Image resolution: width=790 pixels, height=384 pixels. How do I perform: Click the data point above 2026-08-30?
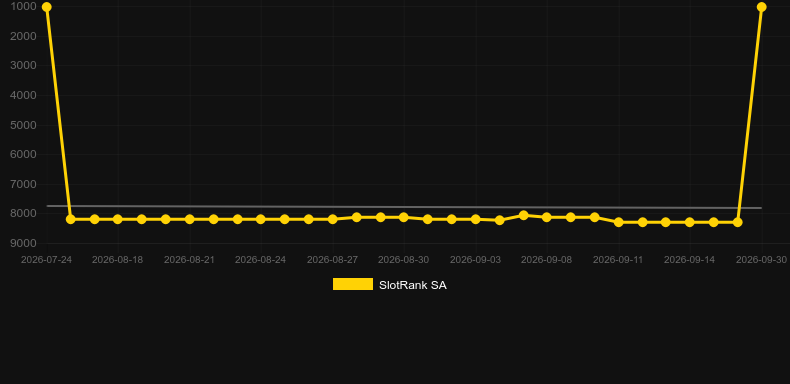tap(404, 217)
